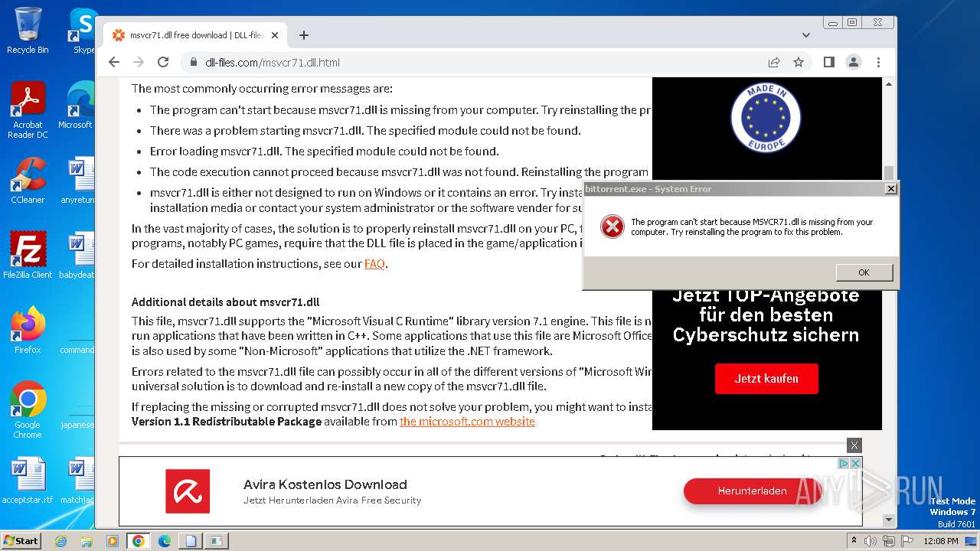Launch Internet Explorer from the taskbar
This screenshot has height=551, width=980.
61,541
